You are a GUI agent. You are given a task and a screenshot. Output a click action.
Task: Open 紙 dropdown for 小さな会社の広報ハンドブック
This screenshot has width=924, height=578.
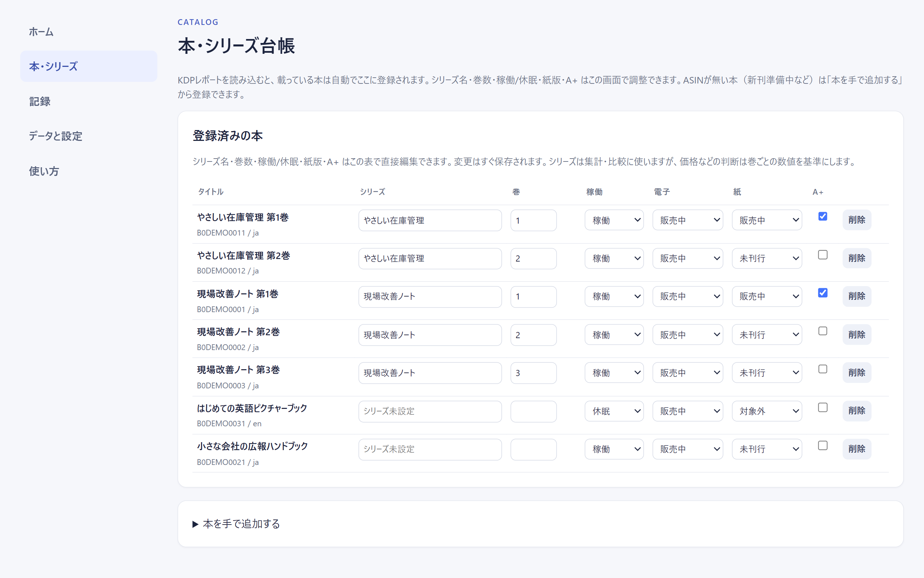pos(767,449)
